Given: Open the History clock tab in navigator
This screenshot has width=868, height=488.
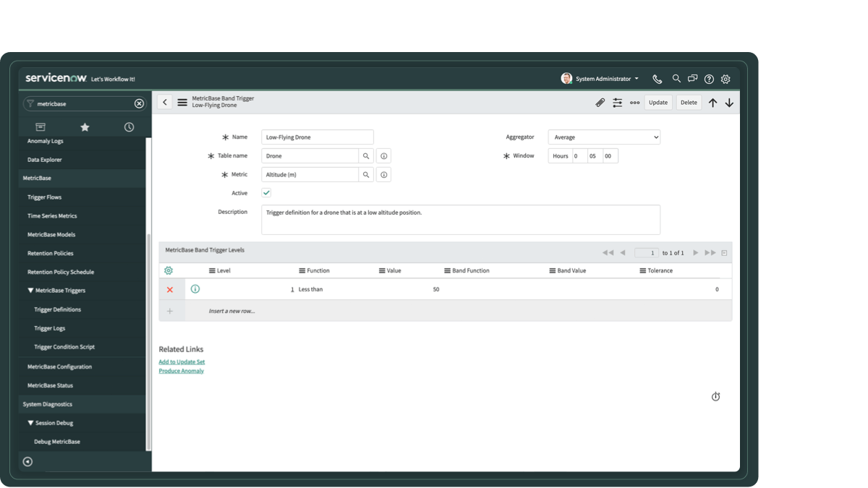Looking at the screenshot, I should coord(129,127).
